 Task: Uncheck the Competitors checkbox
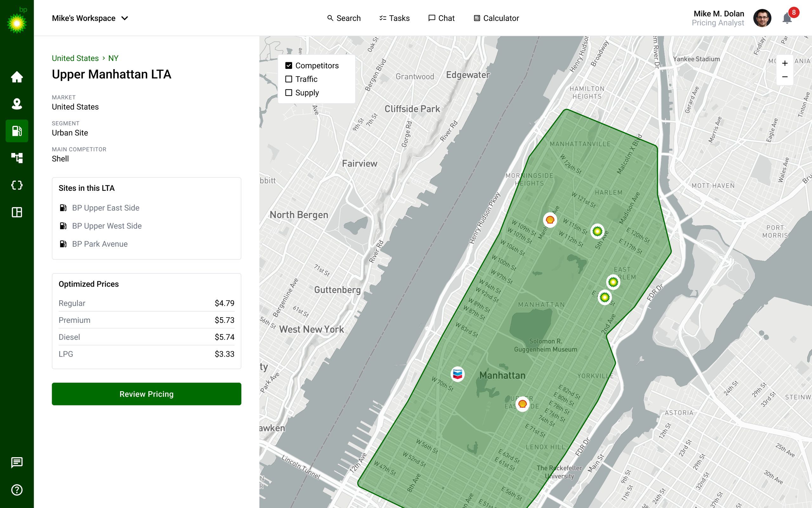pos(289,65)
